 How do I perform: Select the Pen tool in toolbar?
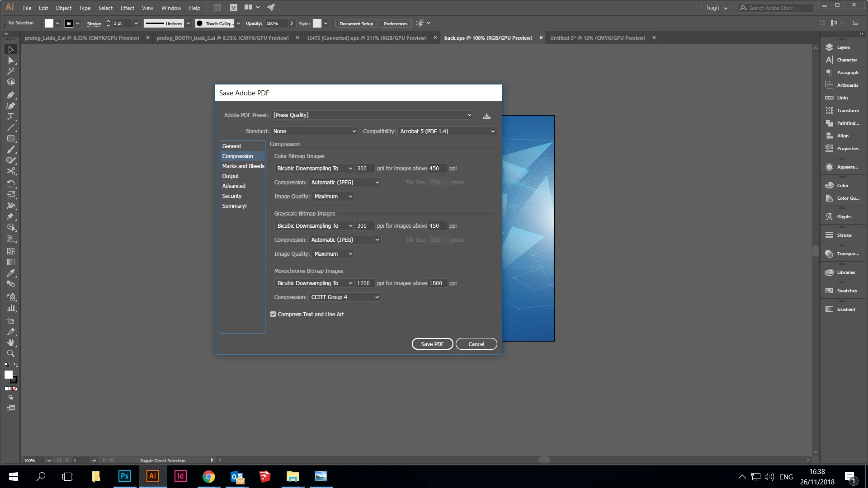(x=11, y=95)
